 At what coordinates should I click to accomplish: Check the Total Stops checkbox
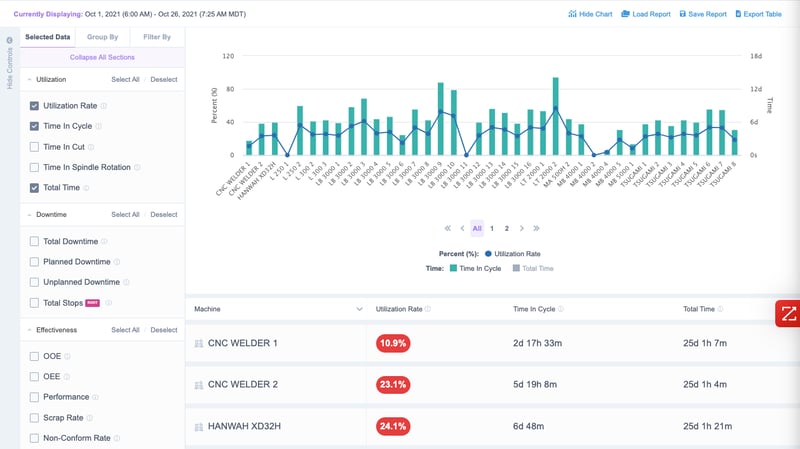coord(34,303)
